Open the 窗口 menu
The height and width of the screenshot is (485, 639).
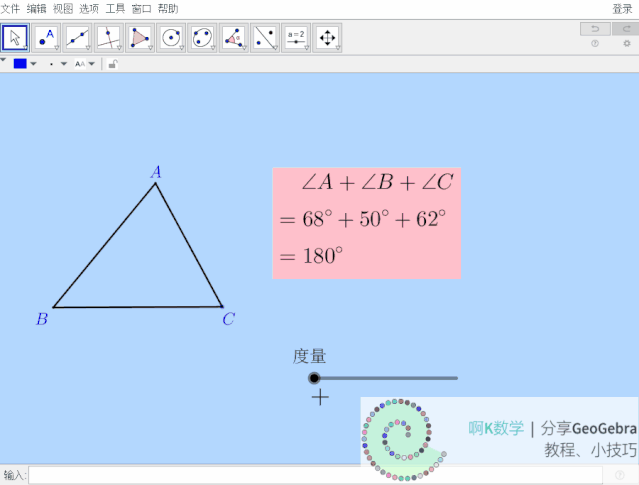tap(141, 9)
